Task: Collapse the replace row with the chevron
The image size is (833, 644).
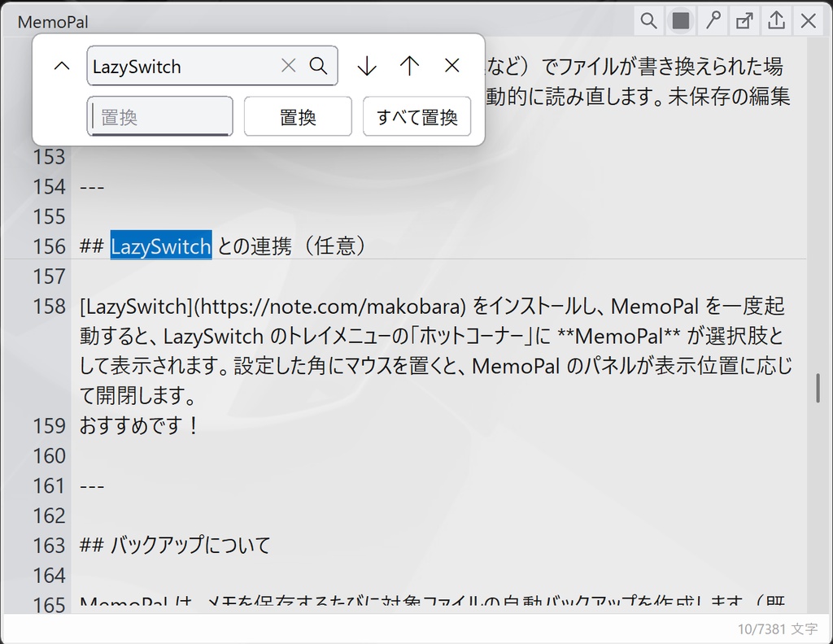Action: [62, 66]
